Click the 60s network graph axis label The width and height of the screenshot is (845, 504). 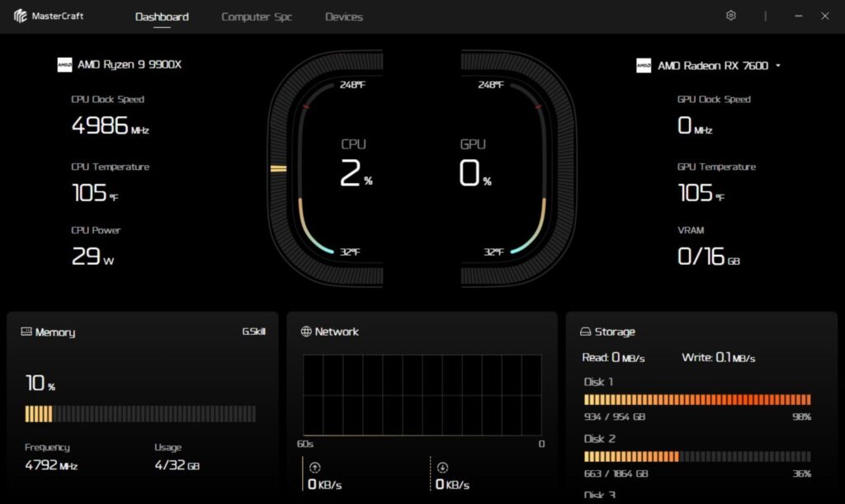(305, 444)
